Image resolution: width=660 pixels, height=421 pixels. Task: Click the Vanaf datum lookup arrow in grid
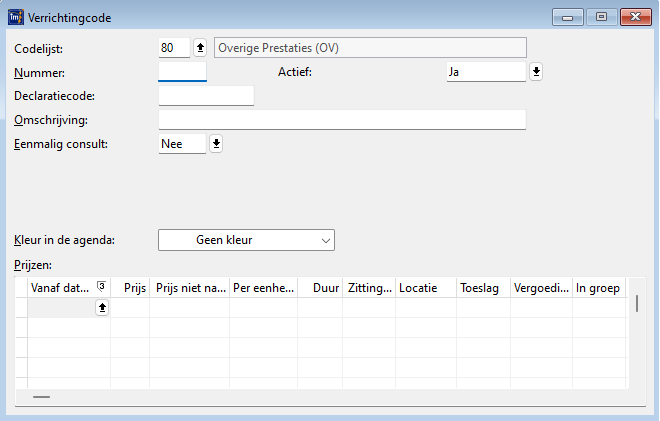tap(102, 308)
